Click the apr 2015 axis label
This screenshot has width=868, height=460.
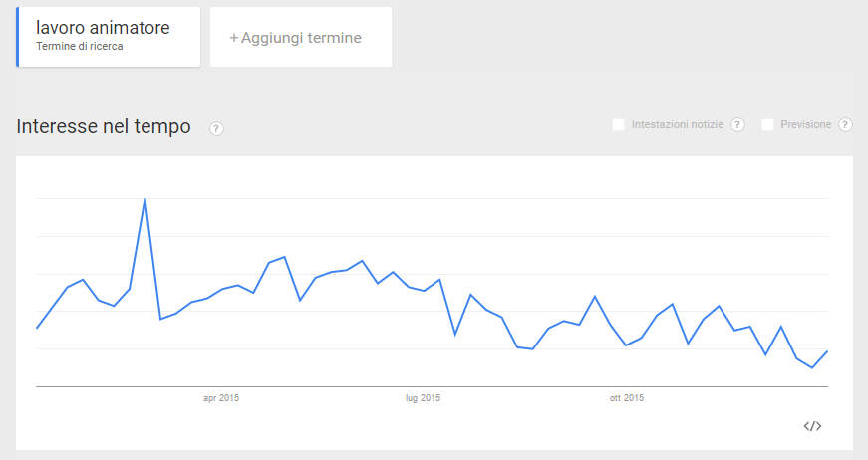[221, 398]
